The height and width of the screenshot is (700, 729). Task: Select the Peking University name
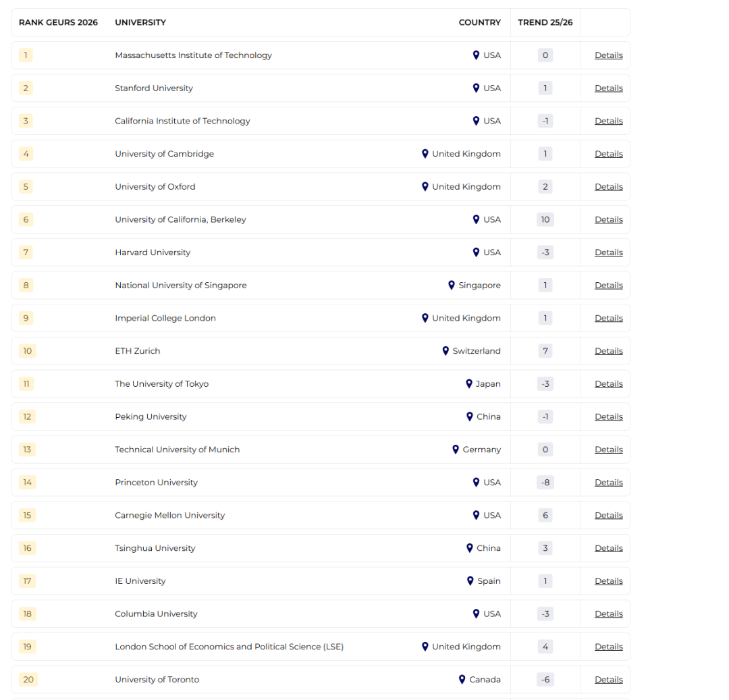(151, 417)
